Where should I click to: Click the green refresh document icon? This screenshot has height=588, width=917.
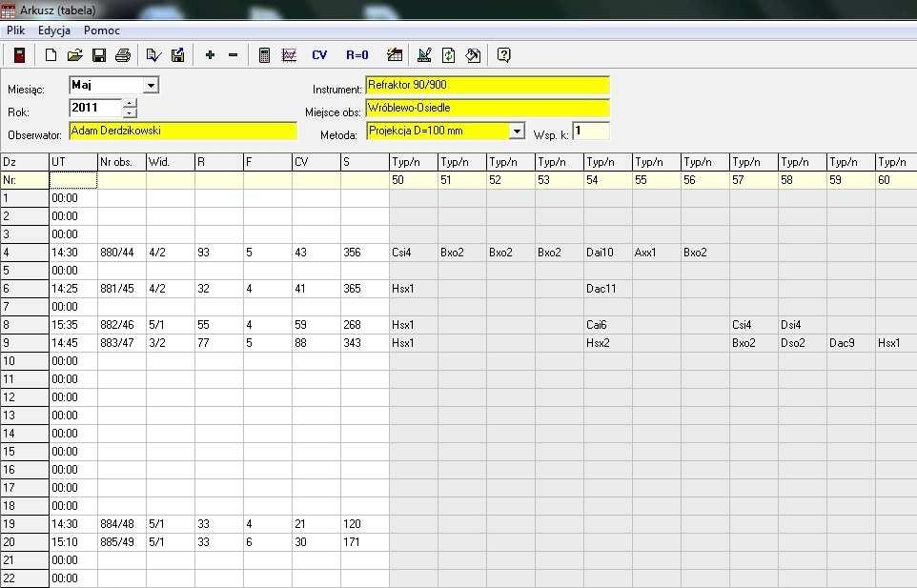449,55
